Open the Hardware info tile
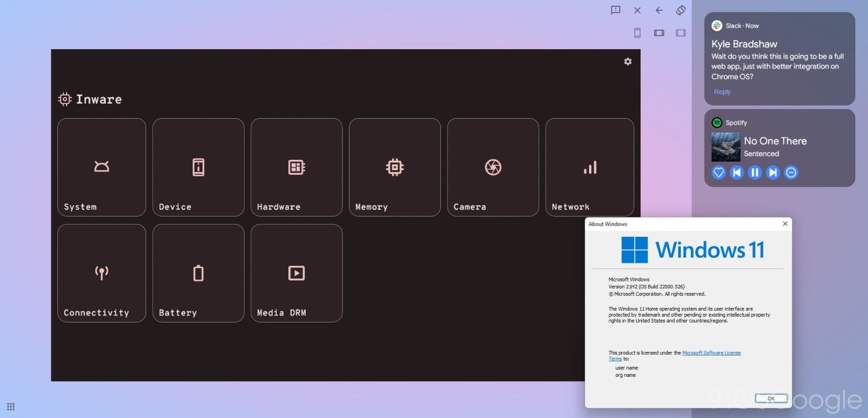This screenshot has width=868, height=418. coord(296,167)
